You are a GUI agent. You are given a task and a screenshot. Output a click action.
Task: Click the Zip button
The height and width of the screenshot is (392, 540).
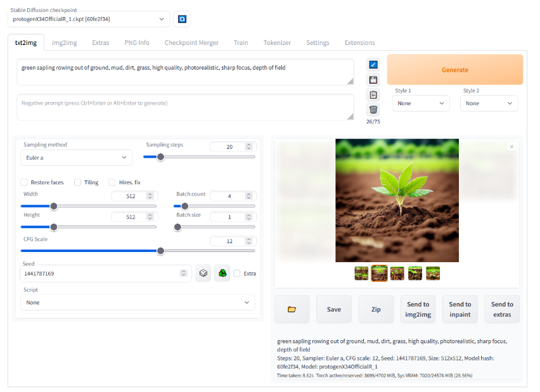click(x=376, y=309)
